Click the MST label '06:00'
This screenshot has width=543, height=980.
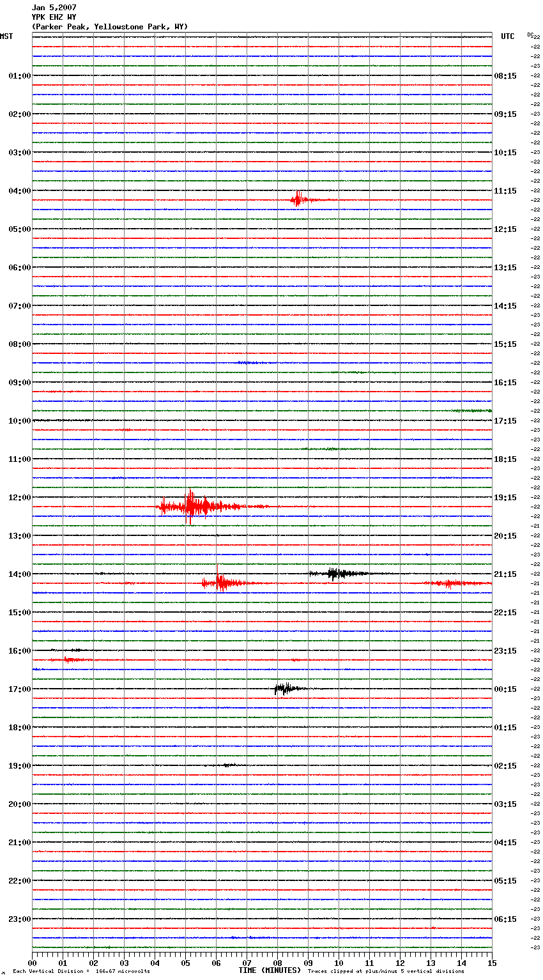click(x=20, y=268)
